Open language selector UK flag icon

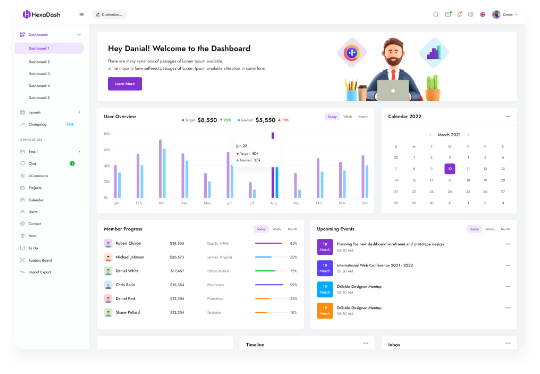point(482,14)
